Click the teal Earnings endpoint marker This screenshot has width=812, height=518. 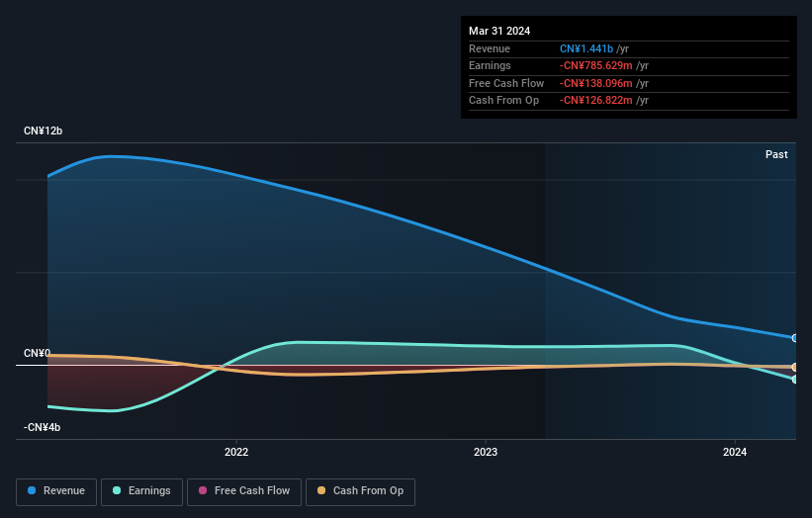[x=795, y=380]
